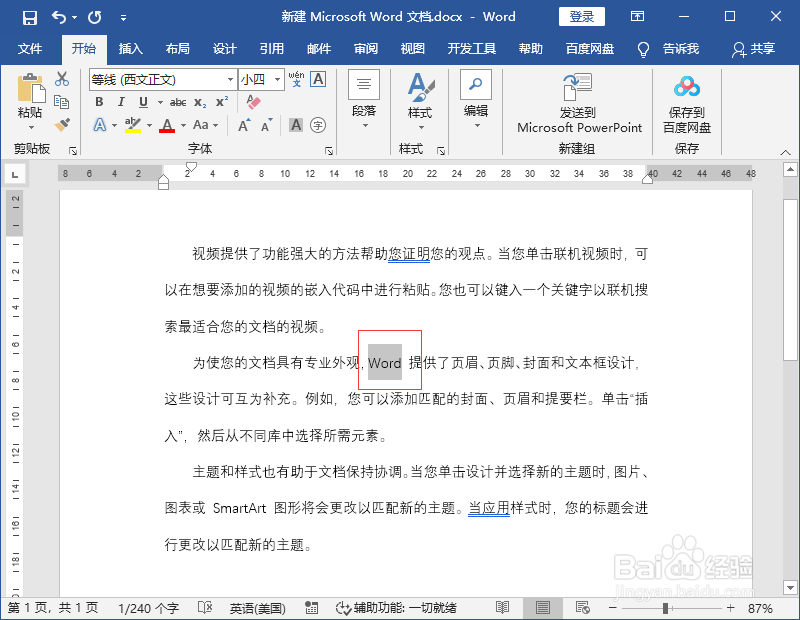The width and height of the screenshot is (800, 620).
Task: Toggle character shading with the 字符底纹 icon
Action: pos(297,125)
